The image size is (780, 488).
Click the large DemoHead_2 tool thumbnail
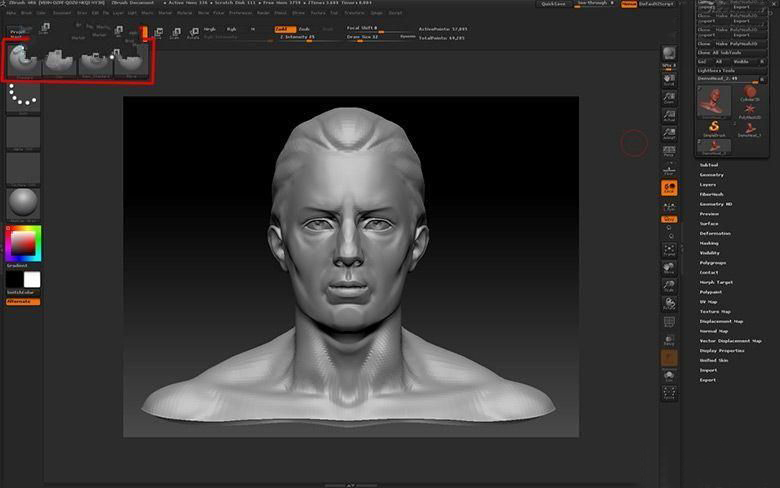(714, 102)
